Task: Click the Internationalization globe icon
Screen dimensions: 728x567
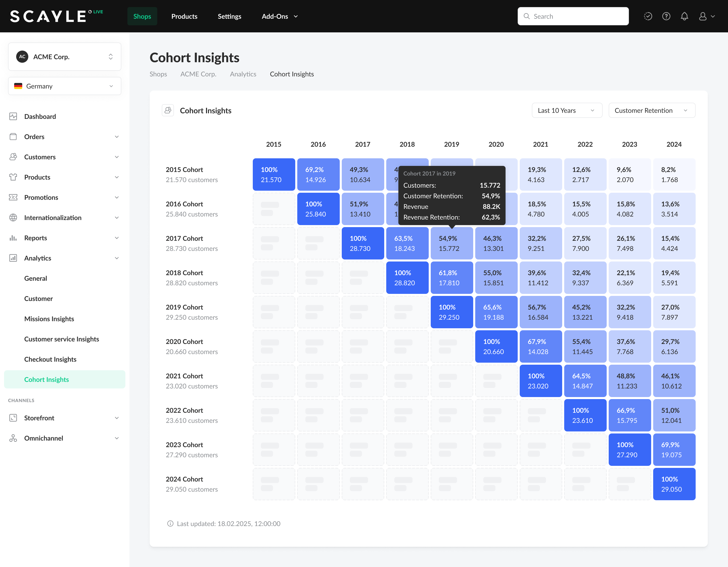Action: pos(13,218)
